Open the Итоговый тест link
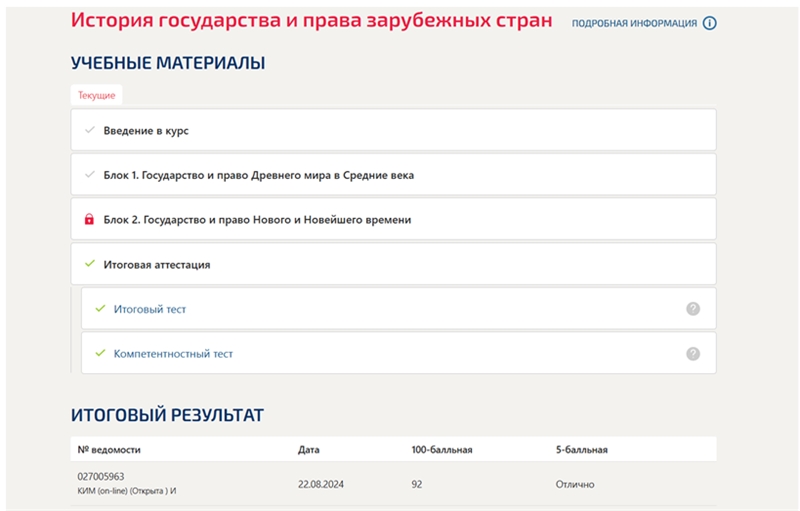Image resolution: width=800 pixels, height=511 pixels. click(x=149, y=309)
